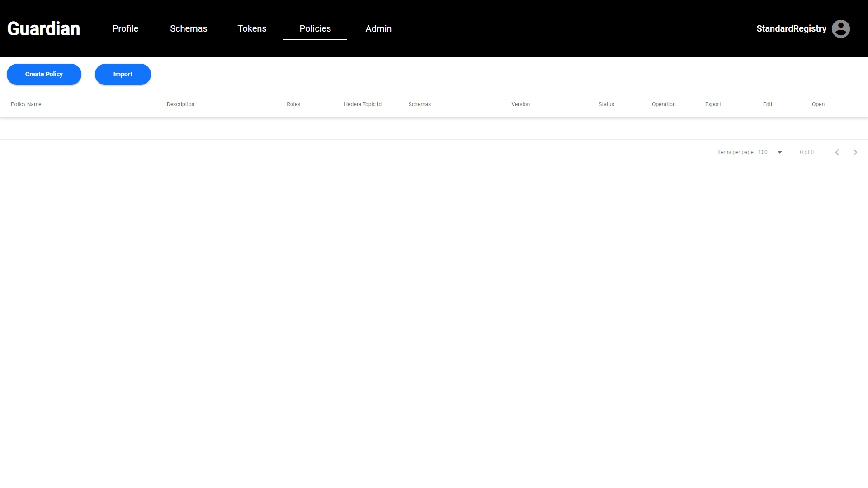Screen dimensions: 868x488
Task: Click the Status column header
Action: click(x=606, y=104)
